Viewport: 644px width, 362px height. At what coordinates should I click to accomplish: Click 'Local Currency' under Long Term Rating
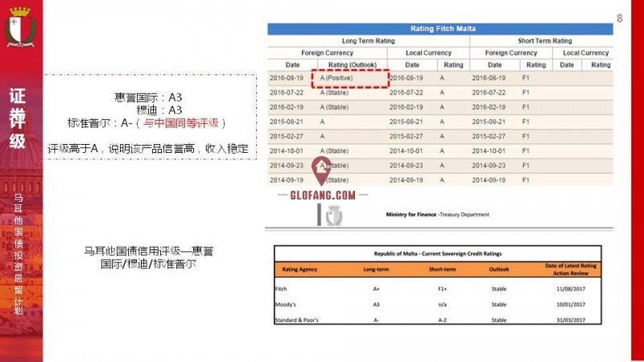428,53
